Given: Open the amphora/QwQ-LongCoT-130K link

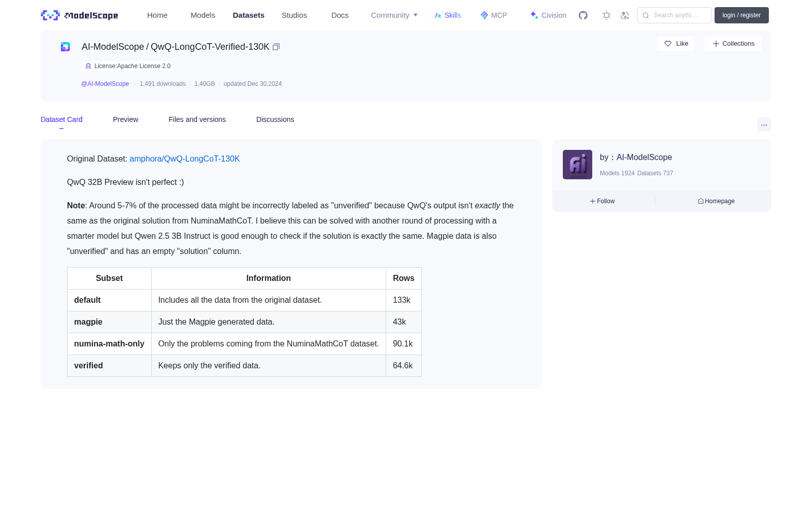Looking at the screenshot, I should (185, 158).
